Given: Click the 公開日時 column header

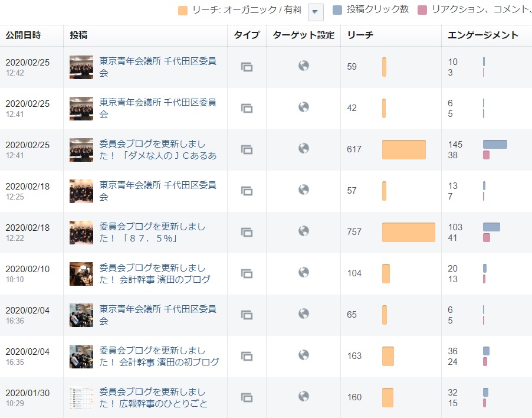Looking at the screenshot, I should [24, 35].
